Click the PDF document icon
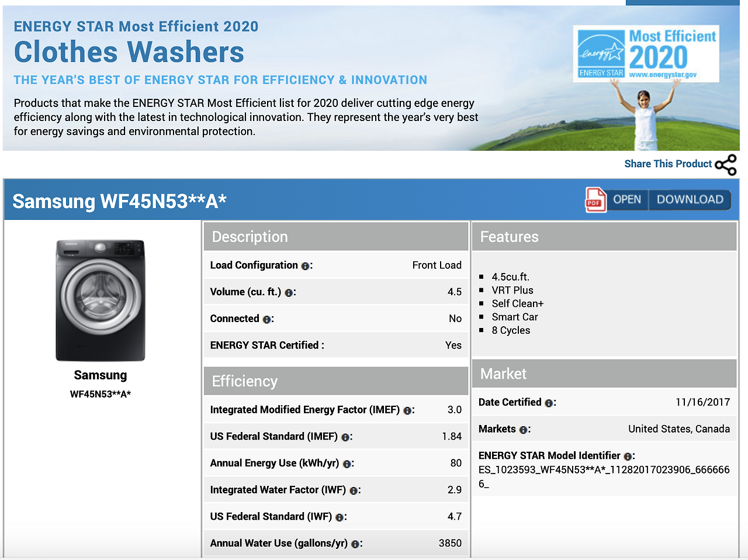This screenshot has width=748, height=560. (x=595, y=200)
